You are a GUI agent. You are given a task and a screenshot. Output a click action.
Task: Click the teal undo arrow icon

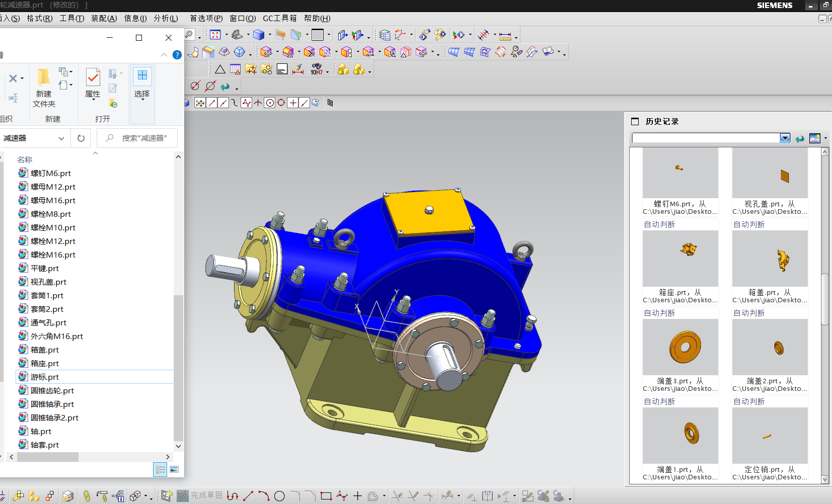225,87
